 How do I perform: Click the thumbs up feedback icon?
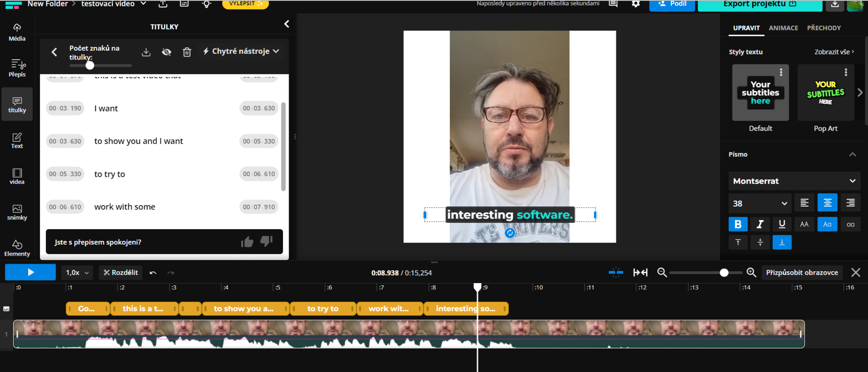[247, 242]
